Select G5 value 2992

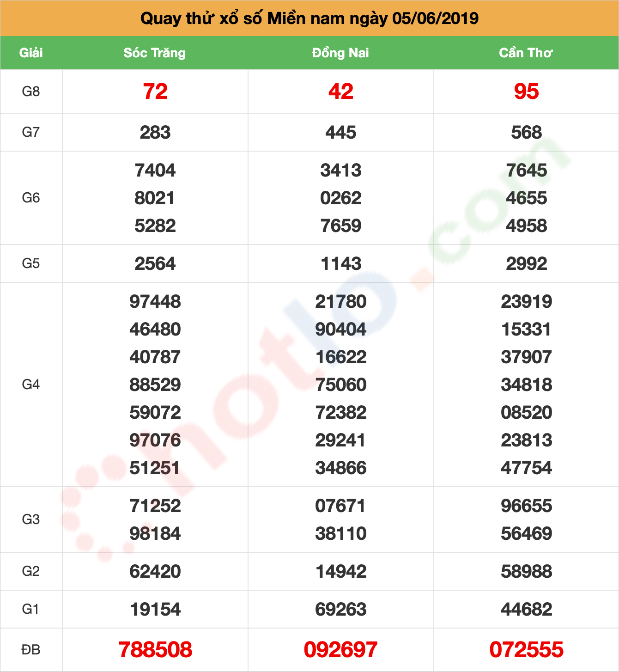527,264
